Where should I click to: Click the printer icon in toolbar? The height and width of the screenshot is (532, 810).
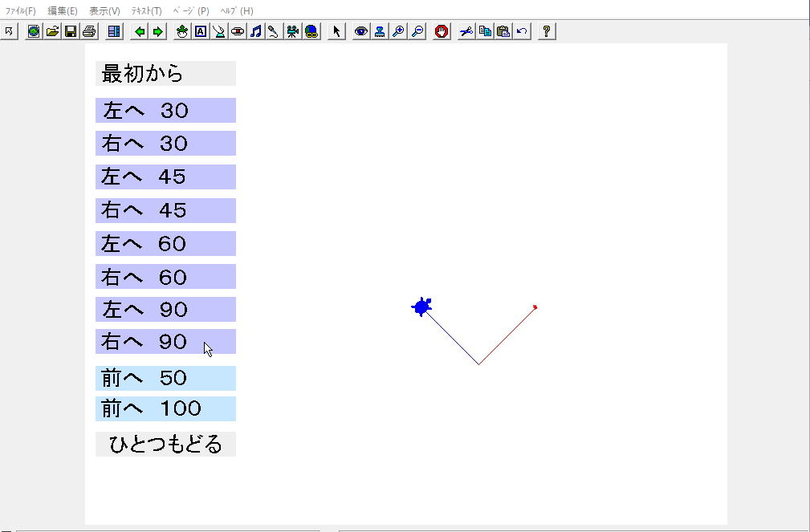point(89,31)
